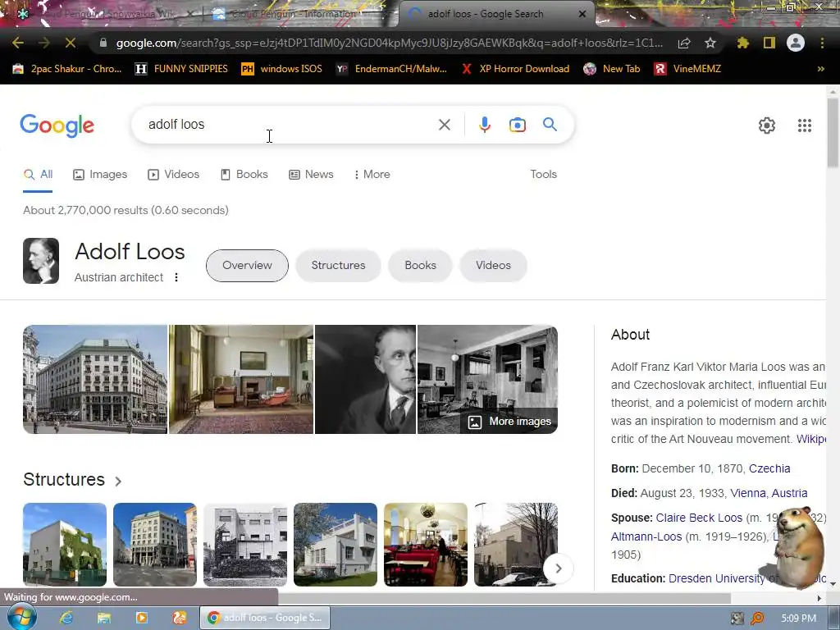Open the options dots beside Austrian architect

point(176,277)
